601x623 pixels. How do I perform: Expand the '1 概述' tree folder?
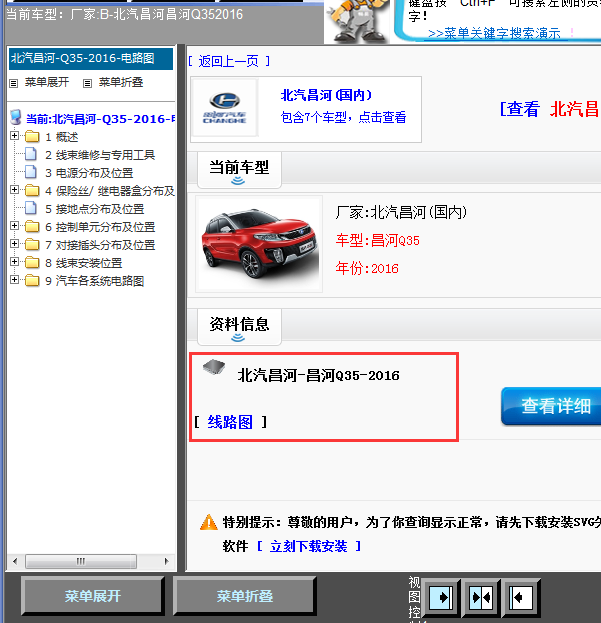(14, 135)
